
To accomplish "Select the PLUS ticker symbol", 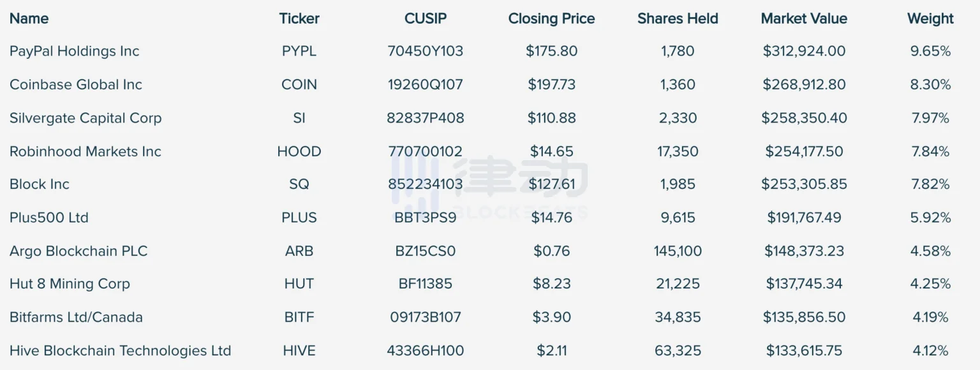I will coord(299,218).
